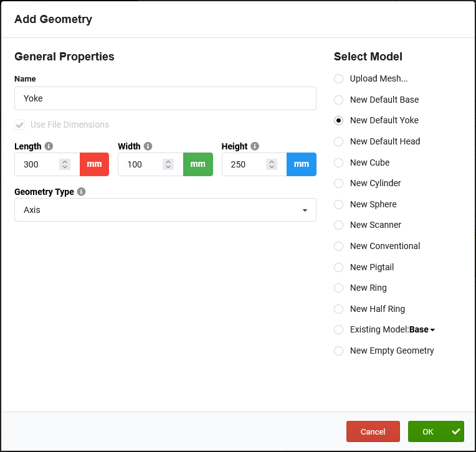The image size is (476, 452).
Task: Select the New Default Base radio option
Action: [x=338, y=100]
